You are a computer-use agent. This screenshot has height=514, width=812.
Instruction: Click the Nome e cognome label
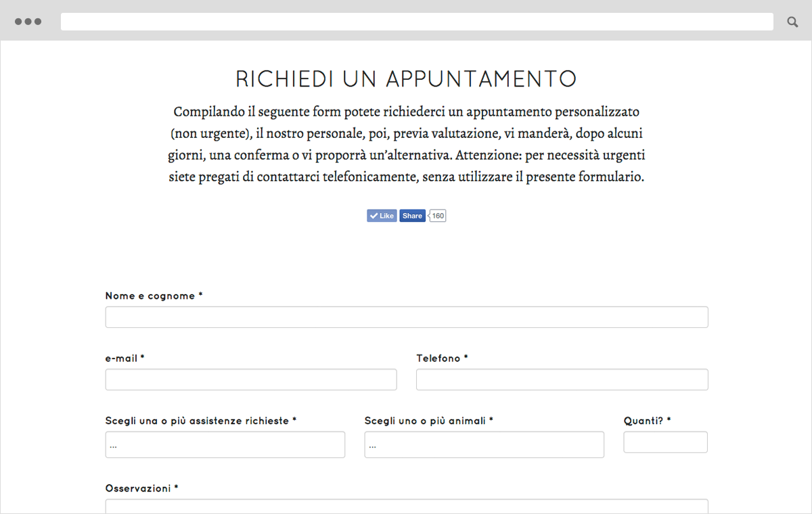154,296
